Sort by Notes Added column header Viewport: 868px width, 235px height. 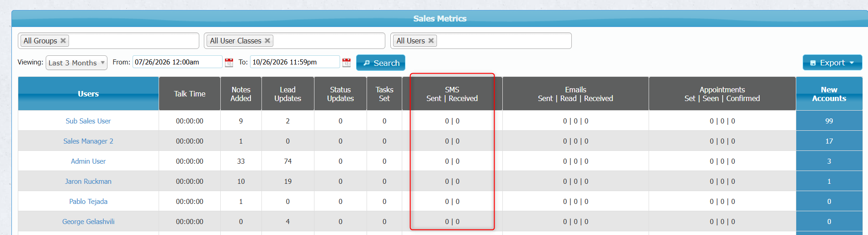241,94
